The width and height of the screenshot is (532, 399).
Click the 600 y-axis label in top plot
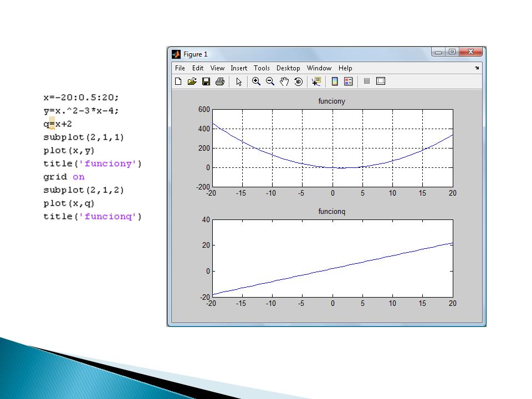(x=204, y=109)
